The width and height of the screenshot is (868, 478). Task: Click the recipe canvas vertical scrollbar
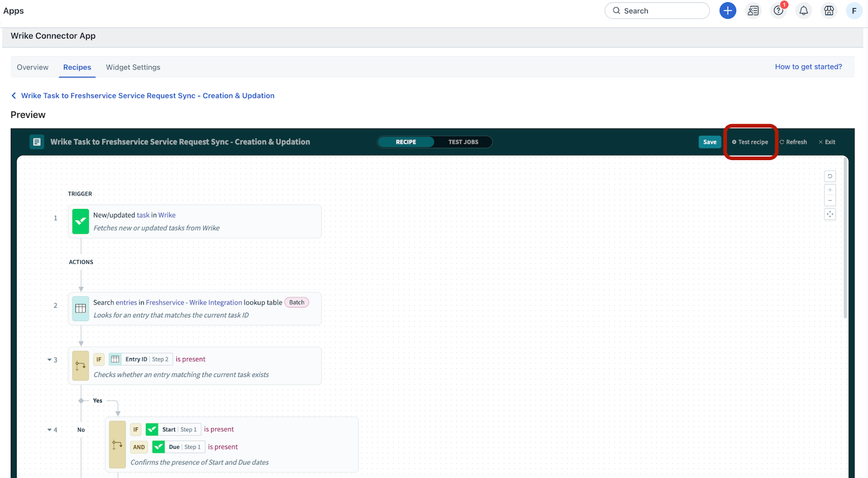[x=845, y=239]
